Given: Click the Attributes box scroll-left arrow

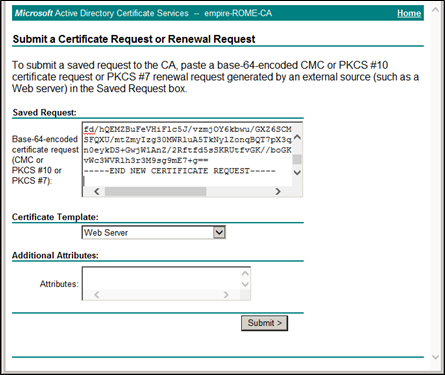Looking at the screenshot, I should [97, 295].
